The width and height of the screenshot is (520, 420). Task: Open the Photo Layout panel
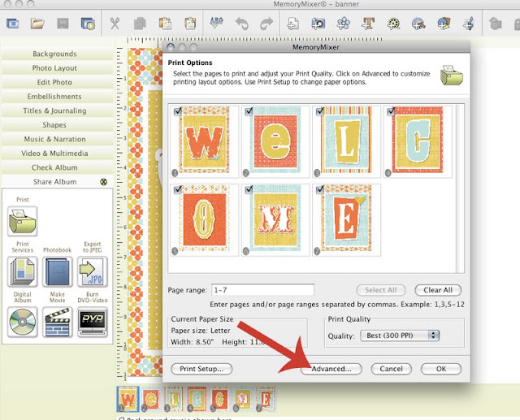(57, 68)
